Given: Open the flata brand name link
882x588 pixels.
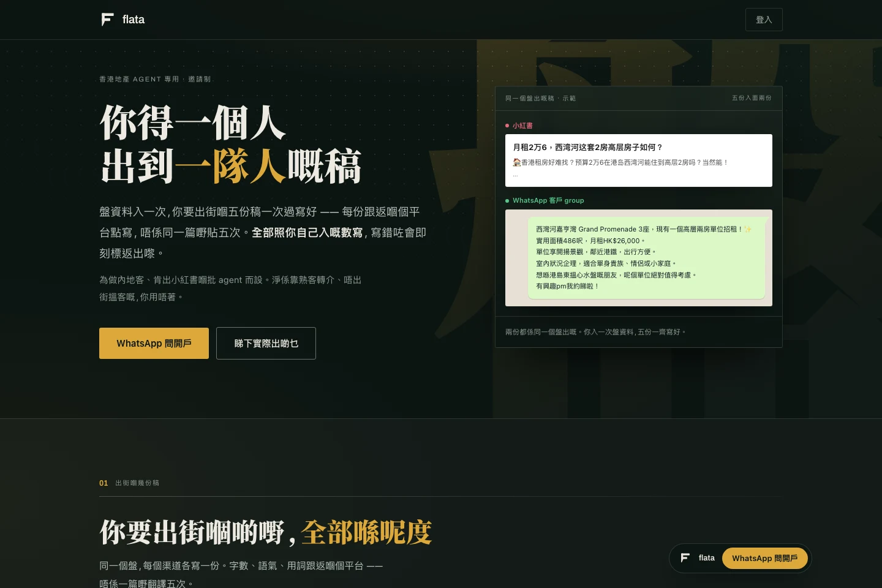Looking at the screenshot, I should tap(134, 20).
